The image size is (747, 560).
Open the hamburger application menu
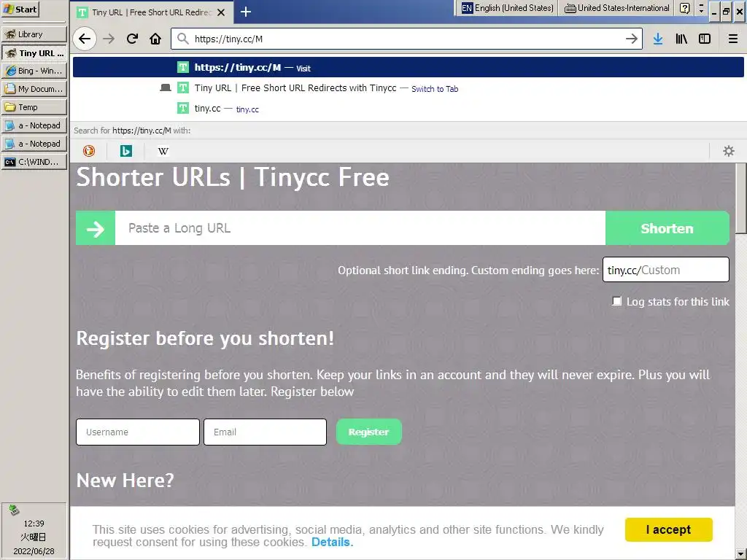(732, 39)
